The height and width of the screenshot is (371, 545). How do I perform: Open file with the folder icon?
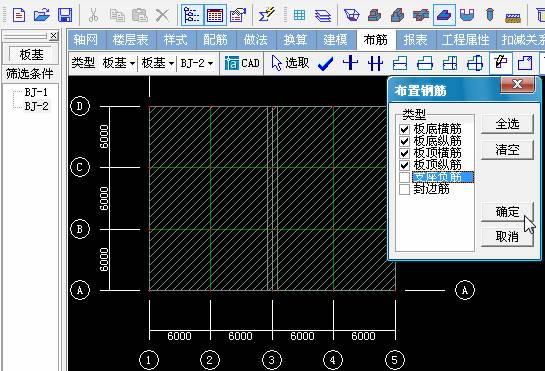click(42, 15)
